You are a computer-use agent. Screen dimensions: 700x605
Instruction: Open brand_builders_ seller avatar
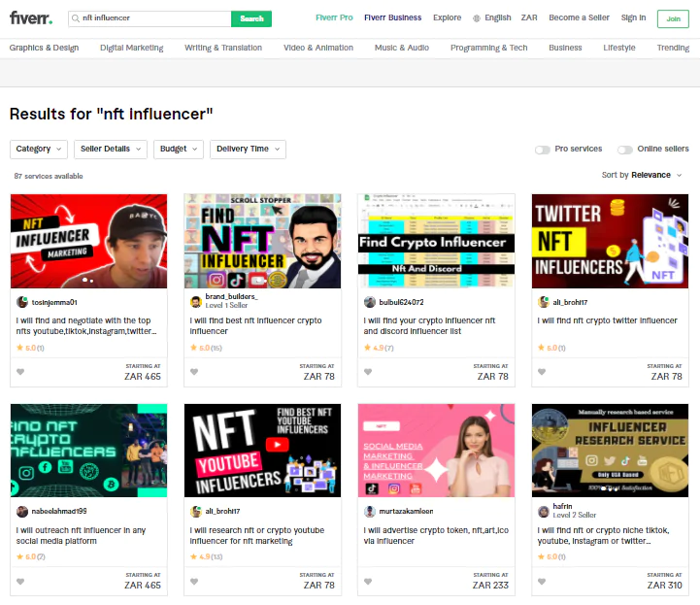[x=196, y=302]
